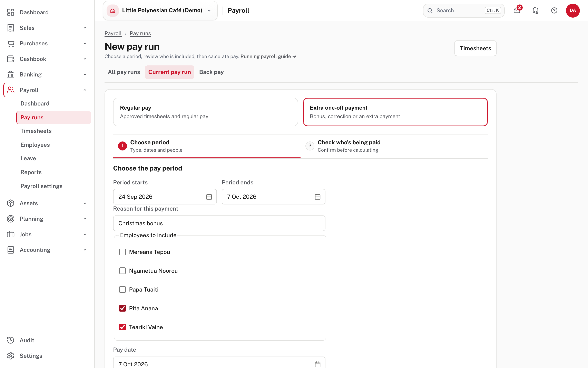
Task: Open Employees in Payroll submenu
Action: pyautogui.click(x=35, y=145)
